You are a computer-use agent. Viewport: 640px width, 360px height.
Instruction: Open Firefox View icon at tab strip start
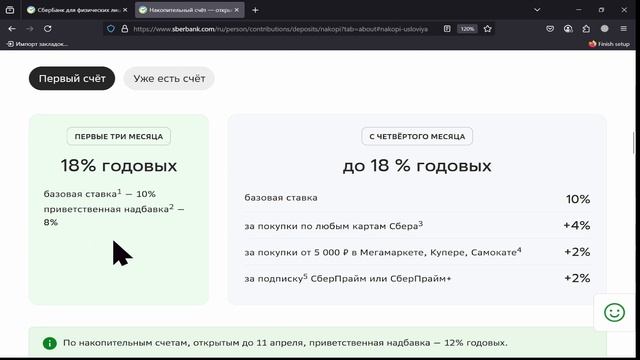click(10, 10)
